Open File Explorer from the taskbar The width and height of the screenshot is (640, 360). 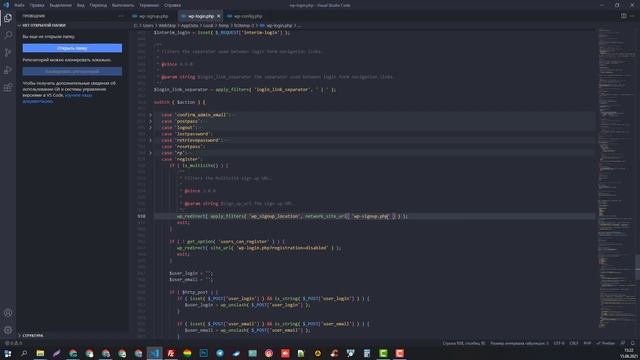(x=40, y=353)
